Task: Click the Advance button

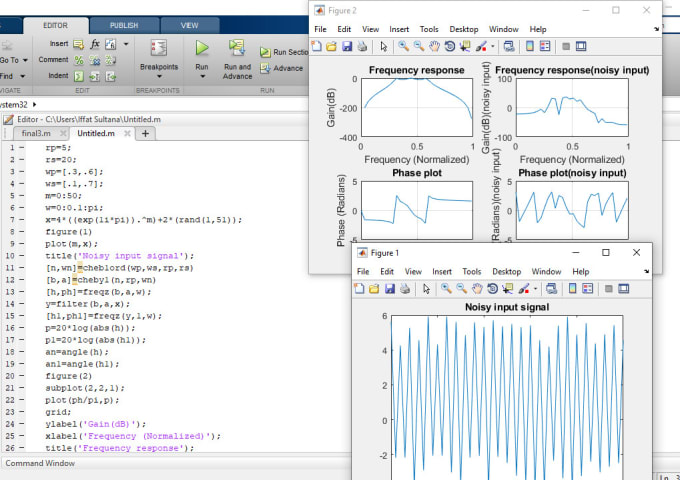Action: coord(281,68)
